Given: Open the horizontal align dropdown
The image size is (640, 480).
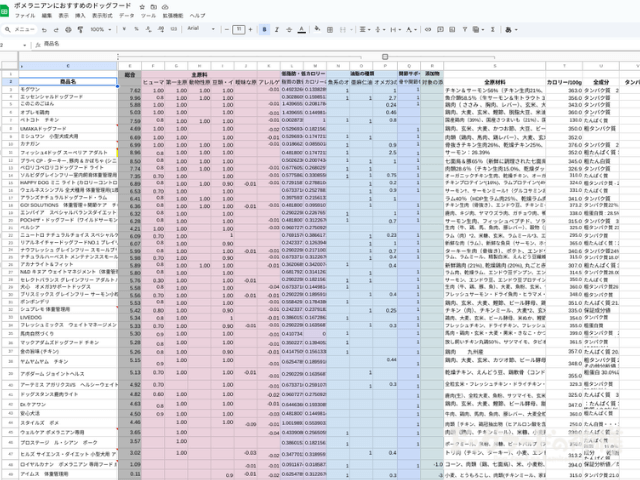Looking at the screenshot, I should pyautogui.click(x=364, y=29).
